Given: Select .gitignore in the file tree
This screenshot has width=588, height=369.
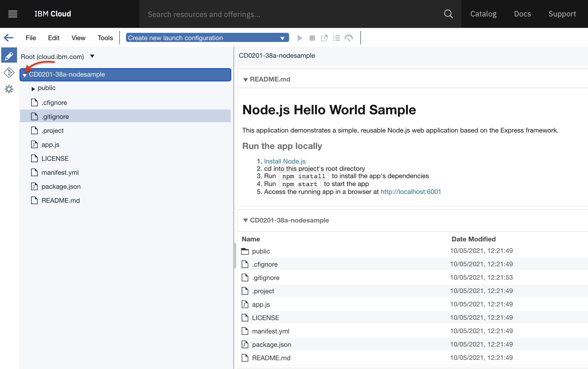Looking at the screenshot, I should pos(125,116).
